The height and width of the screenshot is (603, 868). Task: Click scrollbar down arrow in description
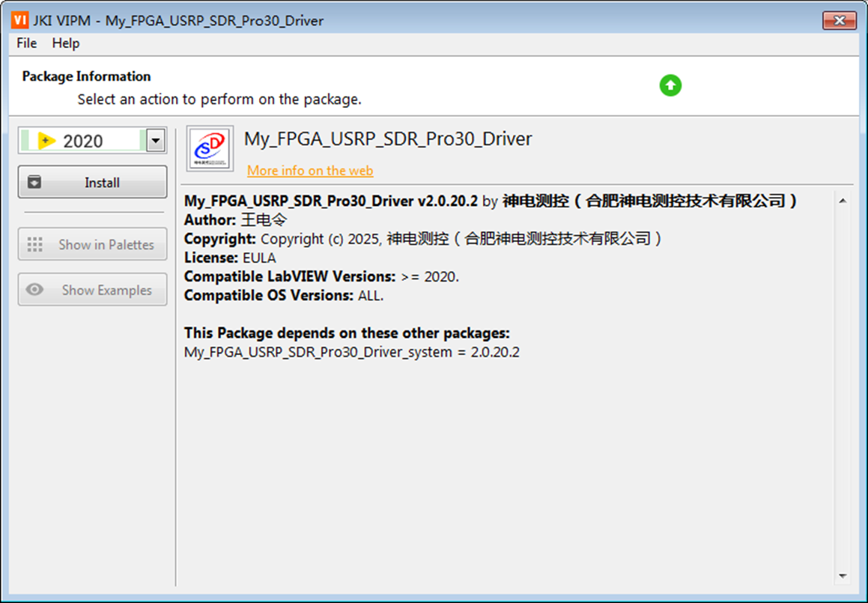click(843, 576)
